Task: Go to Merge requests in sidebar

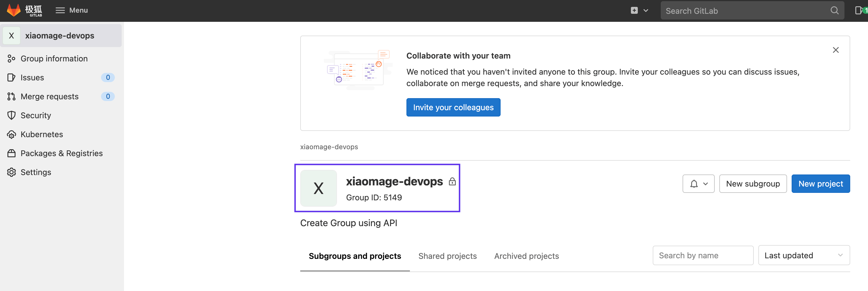Action: click(49, 96)
